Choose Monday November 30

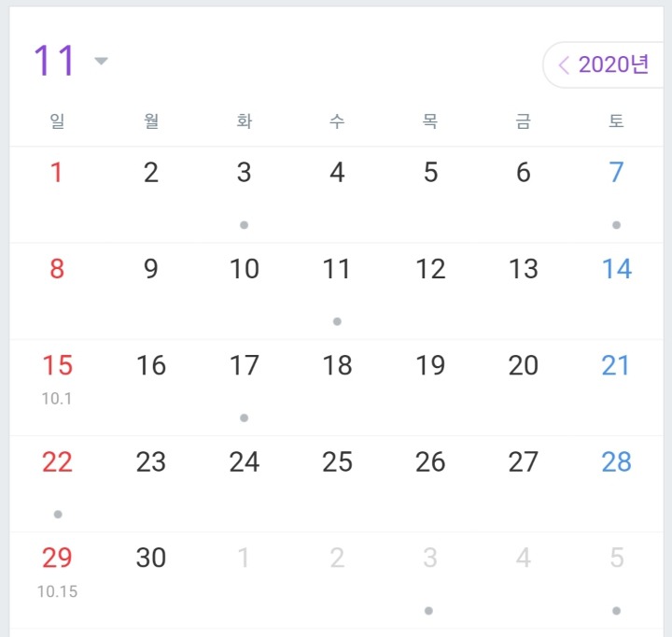tap(150, 558)
